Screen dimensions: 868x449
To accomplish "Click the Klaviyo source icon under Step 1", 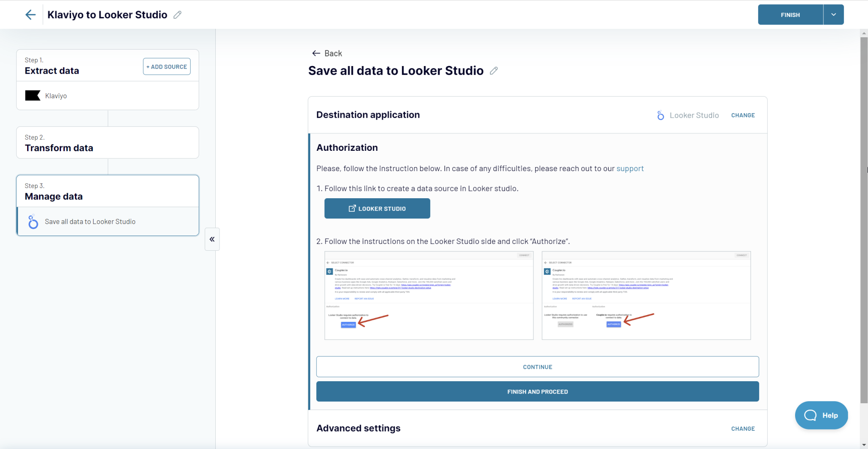I will pos(33,95).
